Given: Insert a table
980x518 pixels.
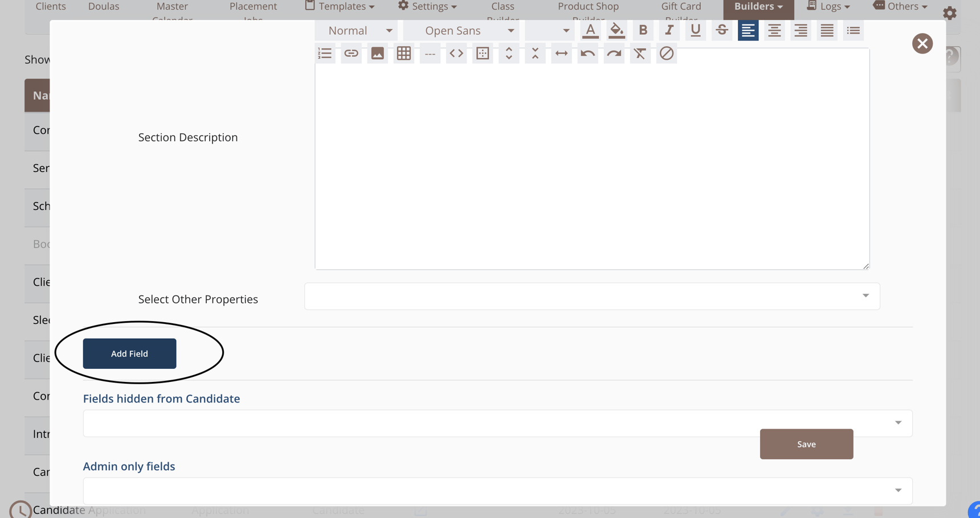Looking at the screenshot, I should click(x=403, y=54).
